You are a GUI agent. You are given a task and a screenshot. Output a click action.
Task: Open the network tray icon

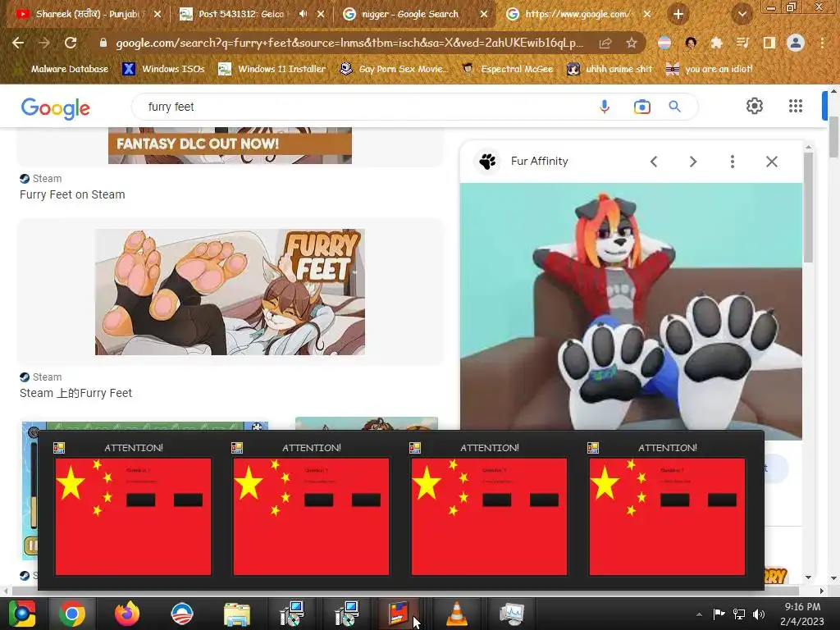point(739,614)
